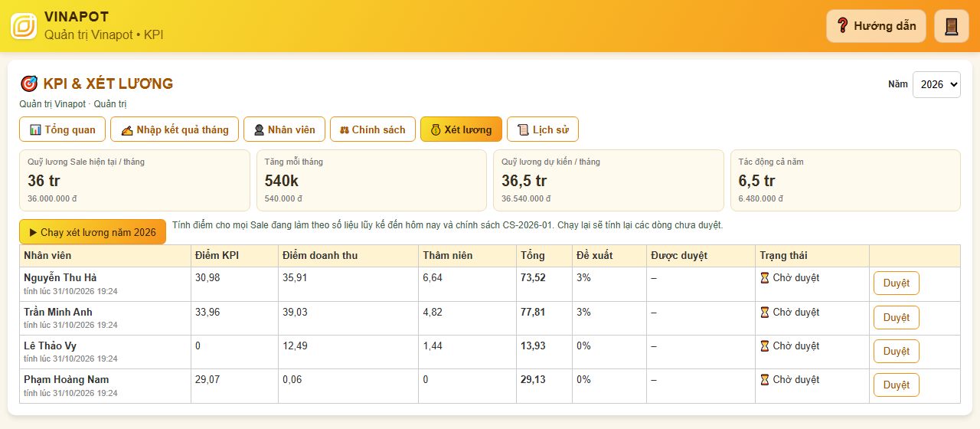Run Chạy xét lương năm 2026

click(x=93, y=232)
